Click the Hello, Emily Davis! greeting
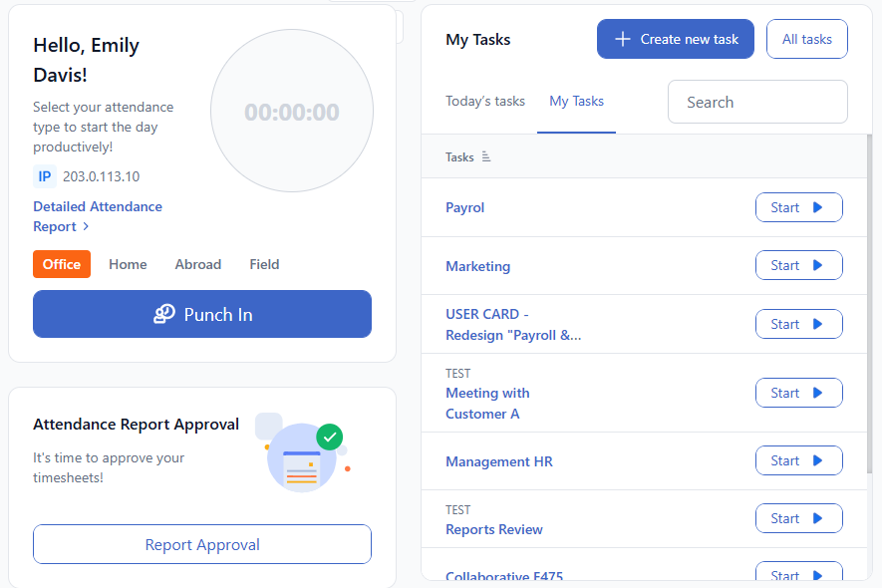 pyautogui.click(x=86, y=60)
